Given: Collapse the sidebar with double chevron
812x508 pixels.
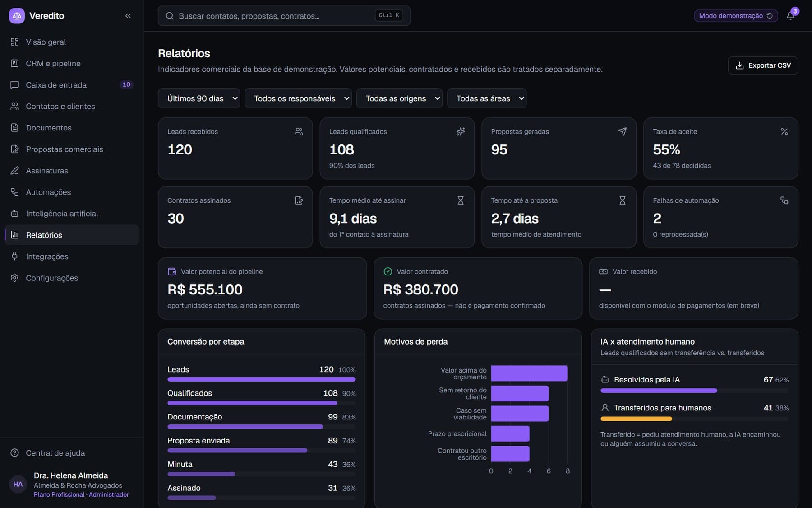Looking at the screenshot, I should click(128, 16).
